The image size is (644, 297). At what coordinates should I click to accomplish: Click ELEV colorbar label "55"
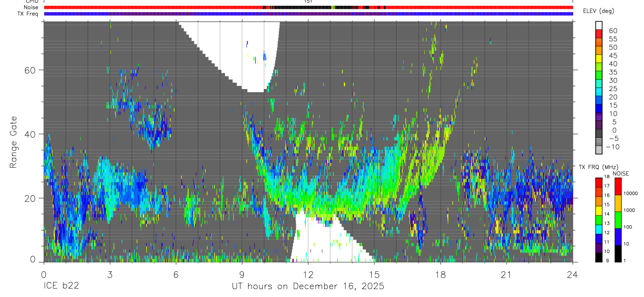coord(613,39)
